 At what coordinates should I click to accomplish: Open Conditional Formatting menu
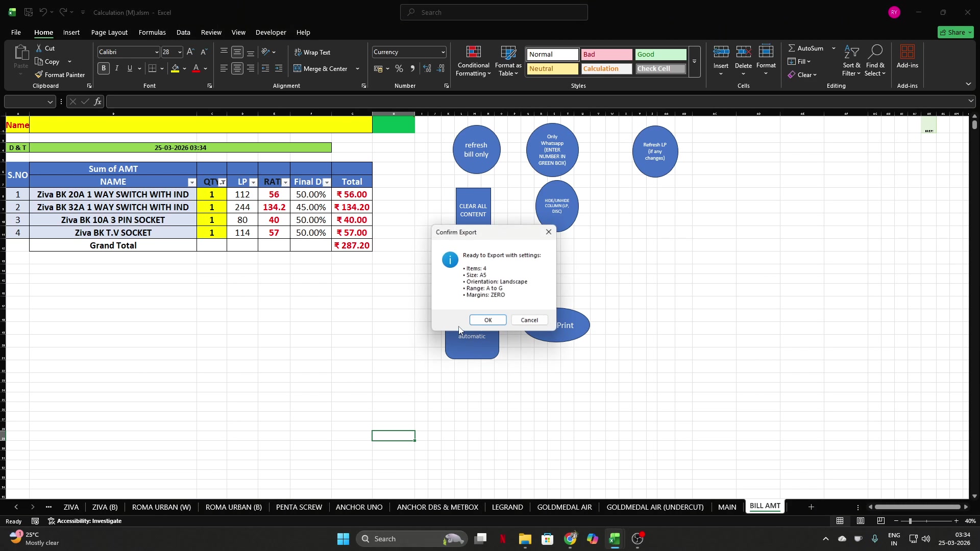click(474, 61)
